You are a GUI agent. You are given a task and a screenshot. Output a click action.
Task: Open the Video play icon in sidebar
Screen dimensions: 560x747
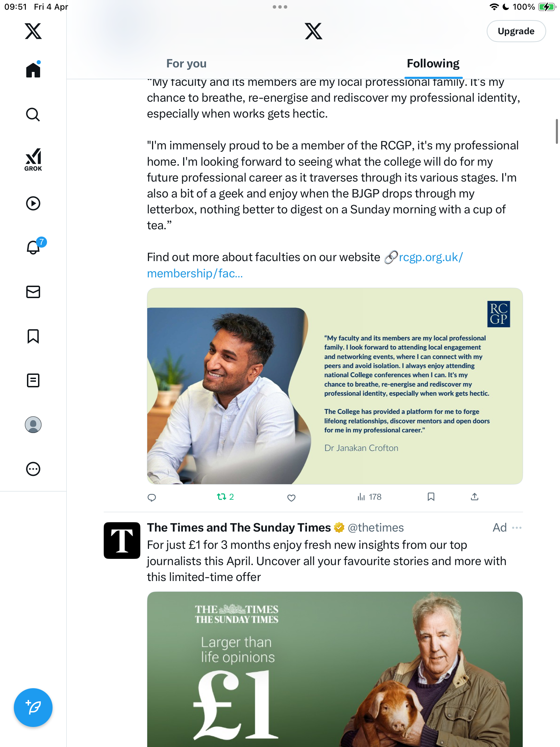click(x=33, y=203)
